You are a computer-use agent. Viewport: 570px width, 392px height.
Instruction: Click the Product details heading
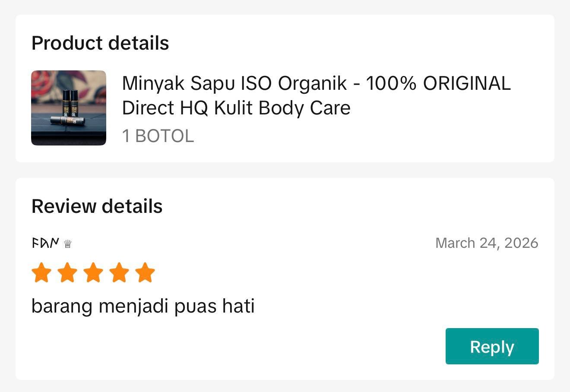(100, 43)
